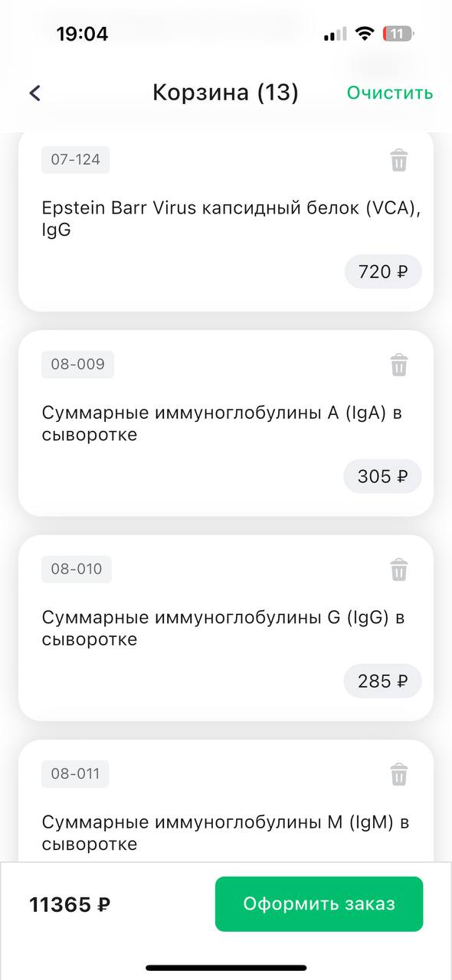Remove IgA immunoglobulins item with trash icon
Screen dimensions: 452x980
[399, 365]
